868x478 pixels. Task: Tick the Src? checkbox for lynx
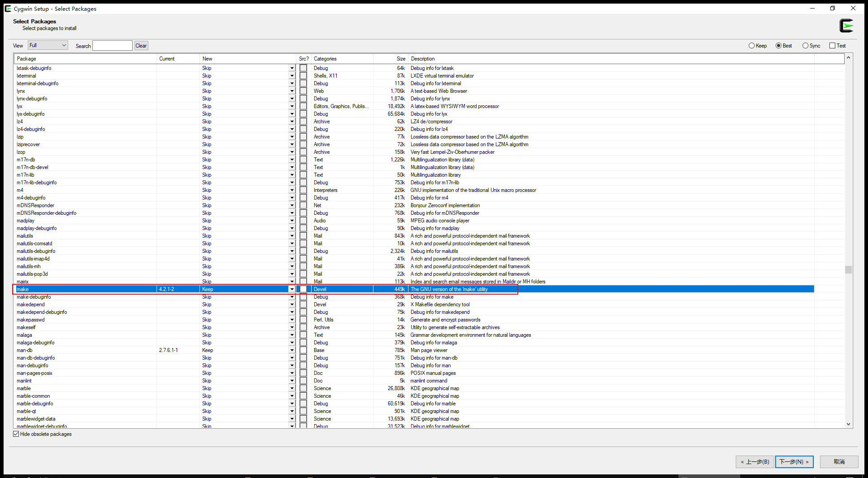pos(304,91)
